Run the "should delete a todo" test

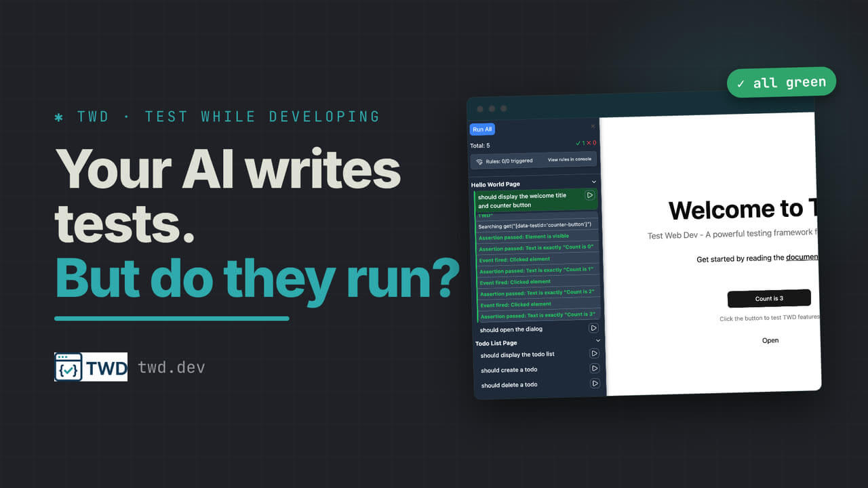coord(595,384)
